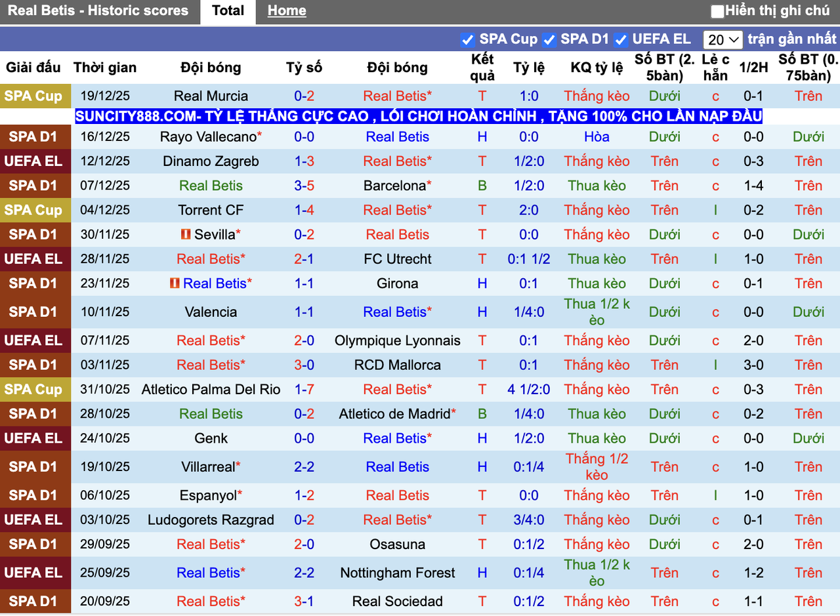
Task: Click the Giải đấu column header
Action: (33, 68)
